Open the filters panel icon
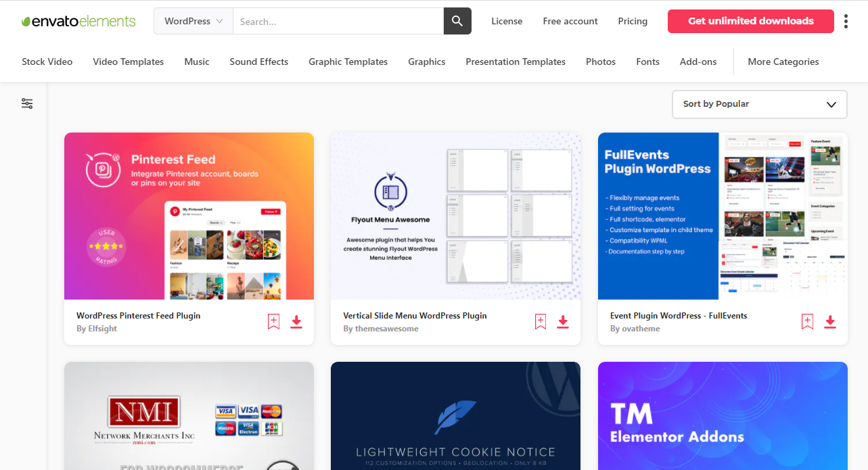This screenshot has width=868, height=470. coord(27,103)
